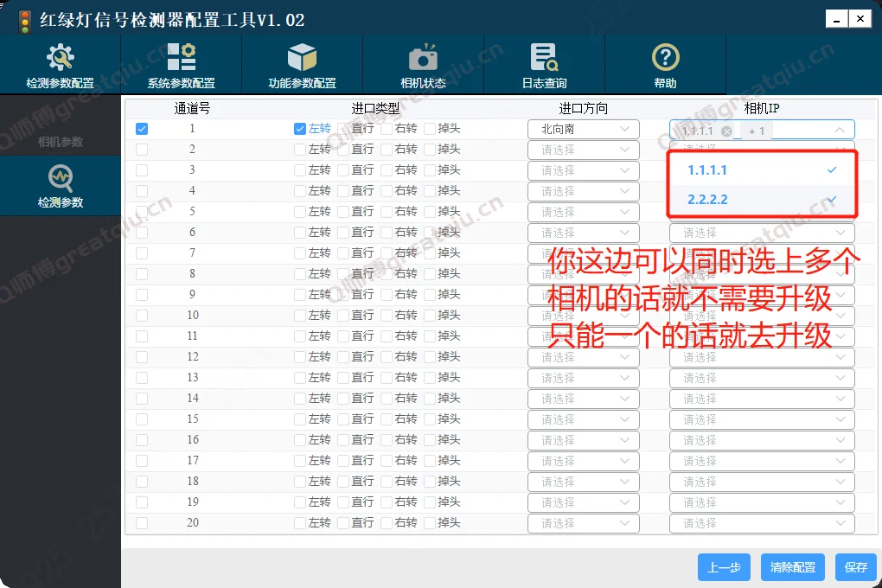Select the 检测参数 sidebar tab
The width and height of the screenshot is (882, 588).
pyautogui.click(x=60, y=184)
